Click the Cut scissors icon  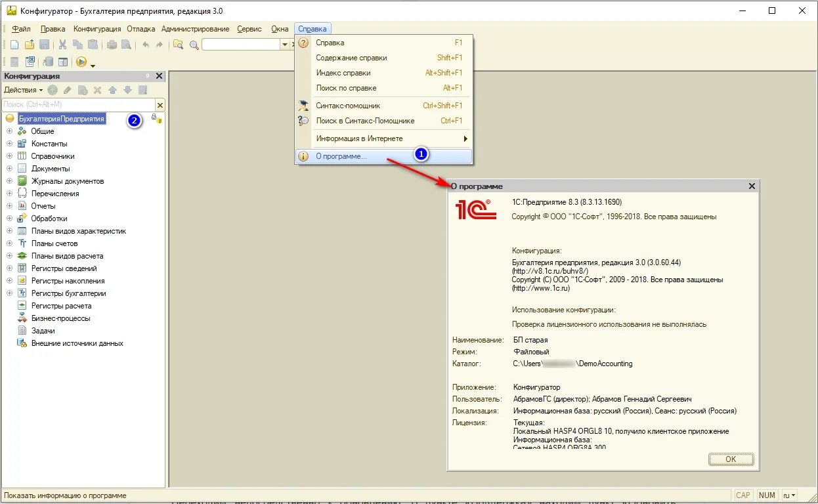pyautogui.click(x=62, y=45)
